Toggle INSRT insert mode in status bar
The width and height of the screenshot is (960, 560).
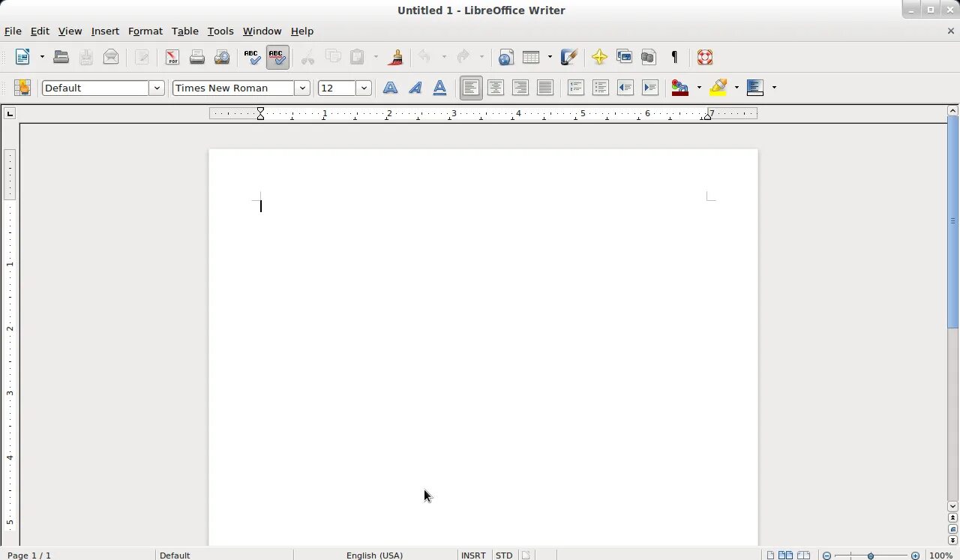[x=473, y=555]
